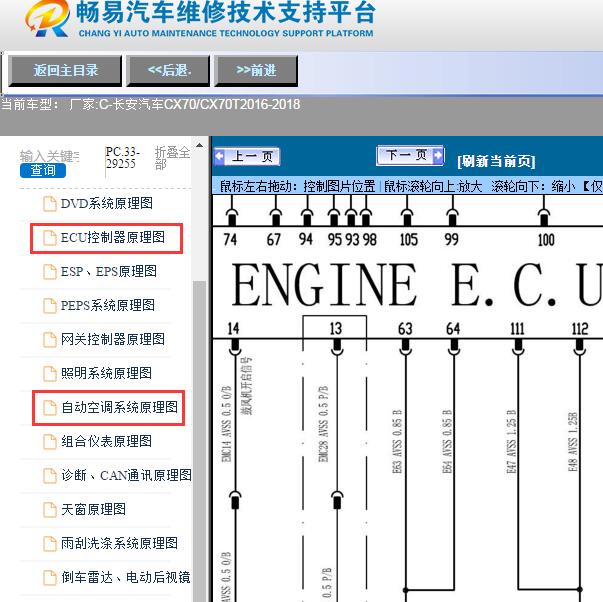603x602 pixels.
Task: Click the ENGINE E.C.U title in diagram
Action: coord(417,284)
